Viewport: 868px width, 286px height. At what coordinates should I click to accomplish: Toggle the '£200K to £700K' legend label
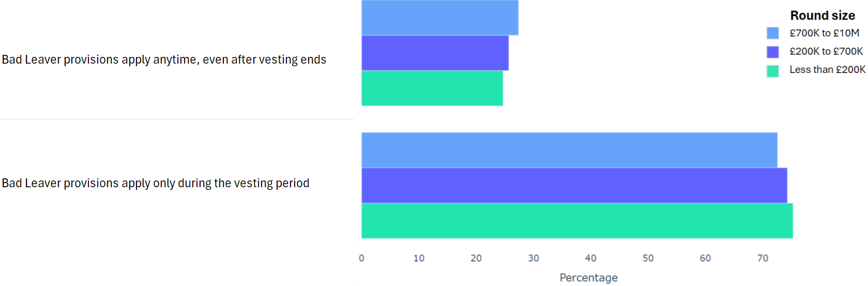(x=826, y=51)
